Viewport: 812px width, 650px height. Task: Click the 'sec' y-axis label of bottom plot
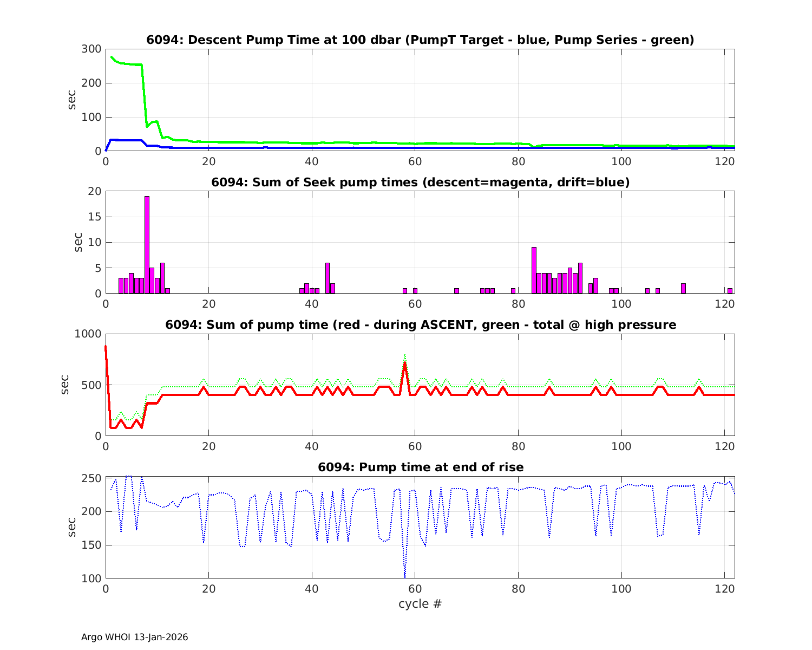[x=72, y=527]
